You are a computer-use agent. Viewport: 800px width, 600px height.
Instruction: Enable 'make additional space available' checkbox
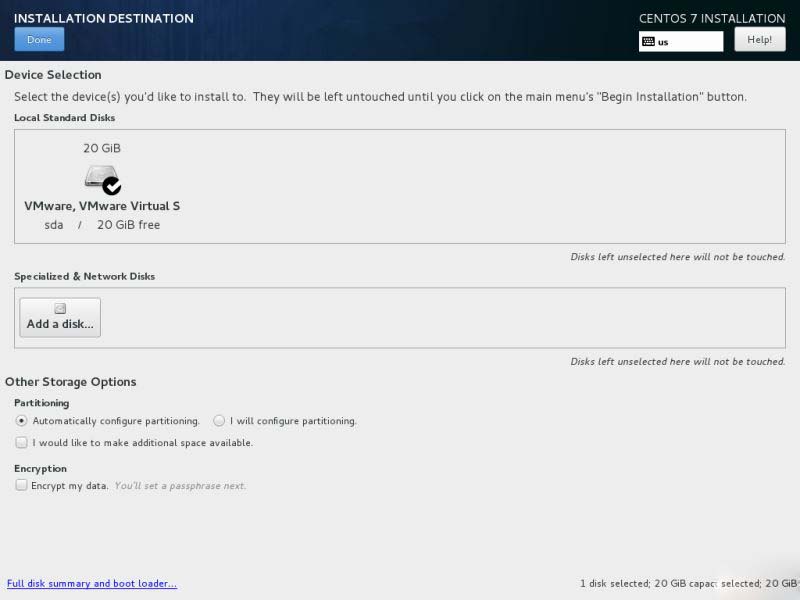[21, 442]
